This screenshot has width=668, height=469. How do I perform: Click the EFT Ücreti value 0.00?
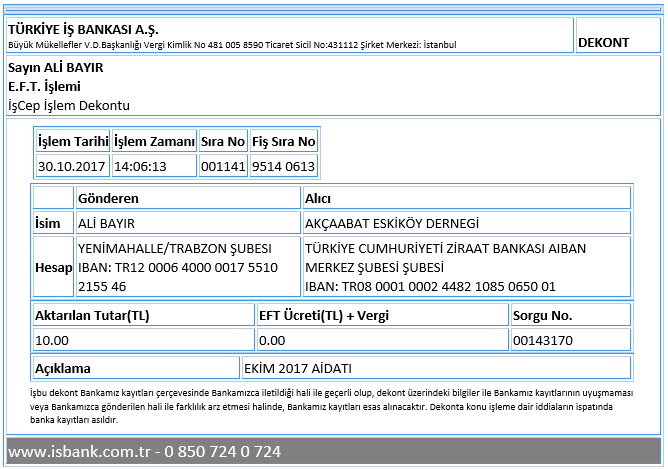[x=272, y=340]
